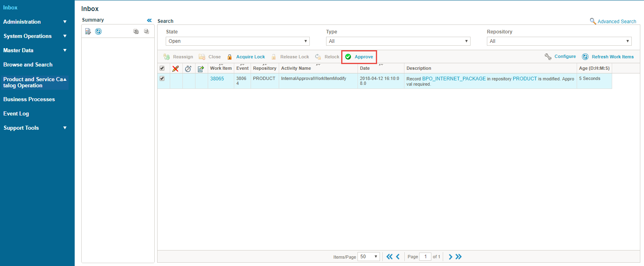Go to first page of results
This screenshot has width=644, height=266.
[x=389, y=257]
